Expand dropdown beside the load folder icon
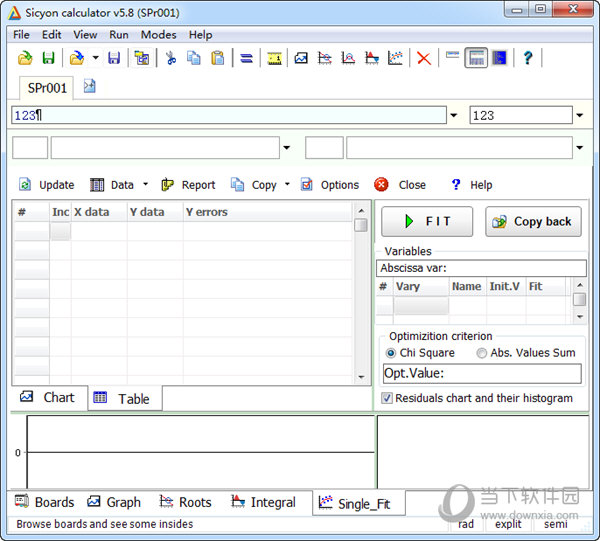600x541 pixels. coord(95,58)
